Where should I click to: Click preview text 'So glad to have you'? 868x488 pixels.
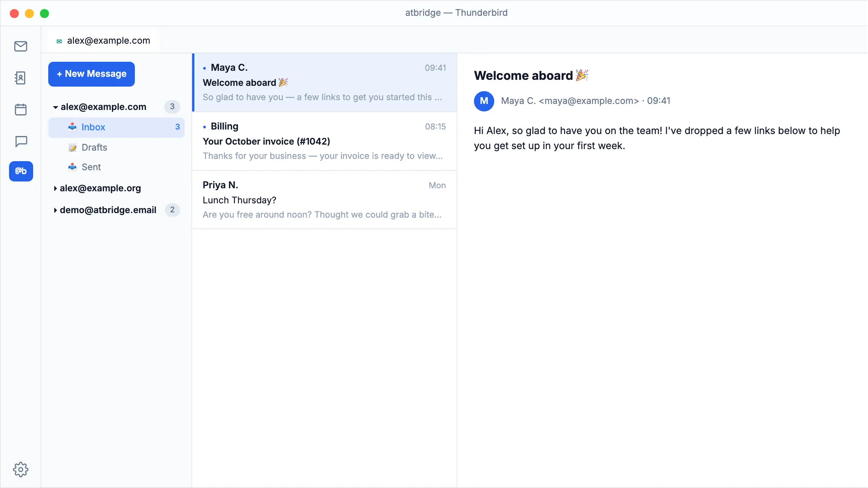[243, 97]
